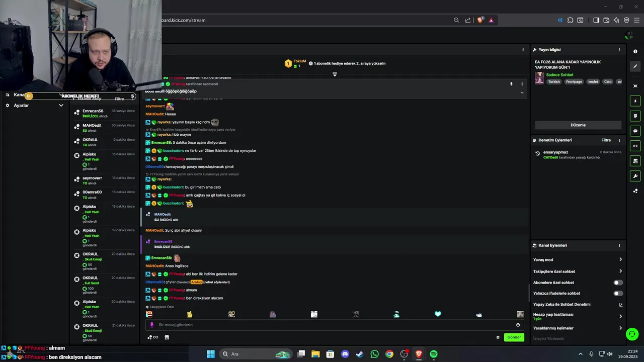This screenshot has height=362, width=644.
Task: Open Steam from taskbar
Action: [360, 354]
